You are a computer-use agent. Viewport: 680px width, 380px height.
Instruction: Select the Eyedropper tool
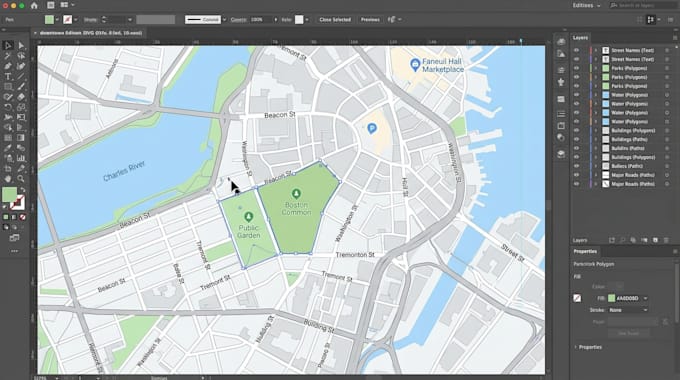(8, 148)
